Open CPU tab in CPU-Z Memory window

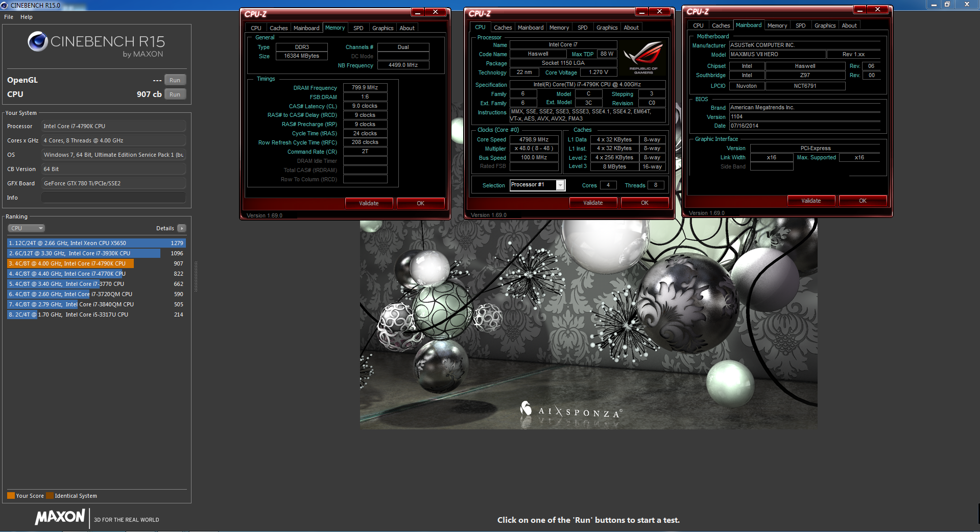pos(256,28)
